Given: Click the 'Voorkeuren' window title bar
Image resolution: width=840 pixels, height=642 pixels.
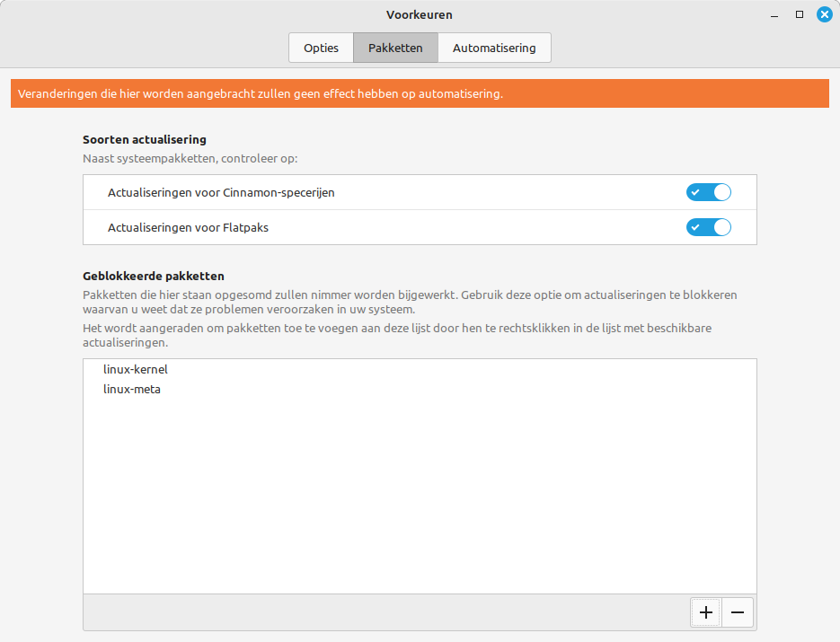Looking at the screenshot, I should pyautogui.click(x=420, y=14).
